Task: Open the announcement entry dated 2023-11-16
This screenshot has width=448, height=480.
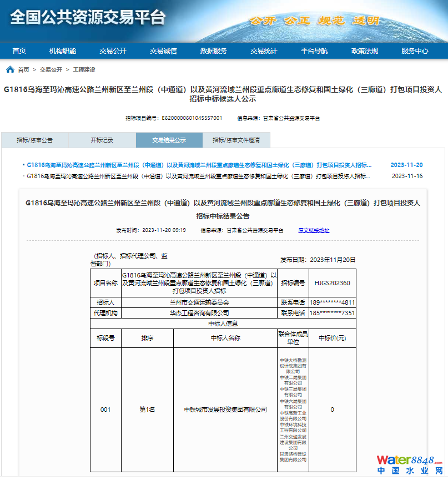Action: coord(199,176)
